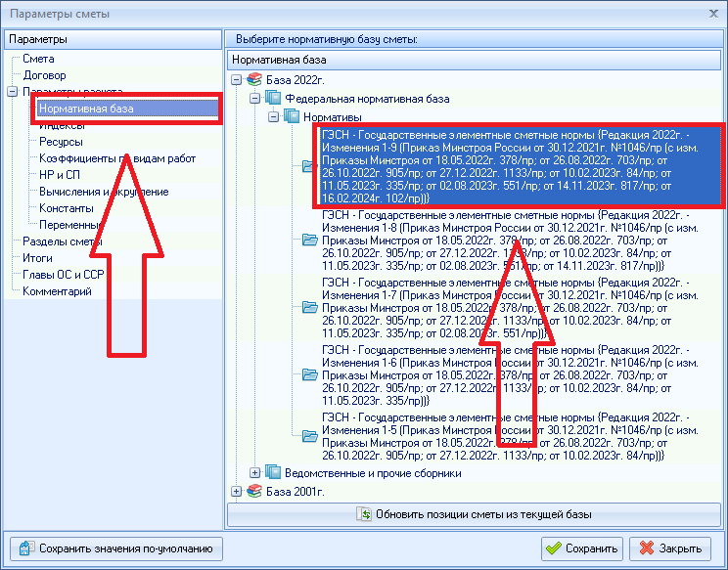This screenshot has width=728, height=570.
Task: Open the НР и СП item
Action: (60, 175)
